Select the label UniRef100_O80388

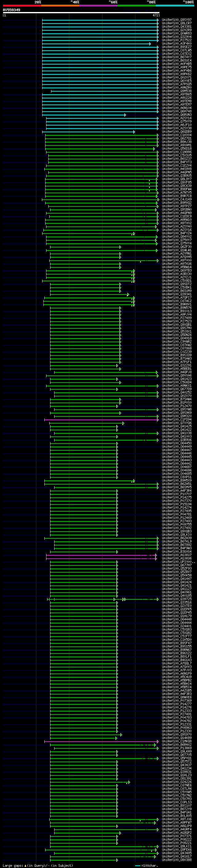coord(177,860)
